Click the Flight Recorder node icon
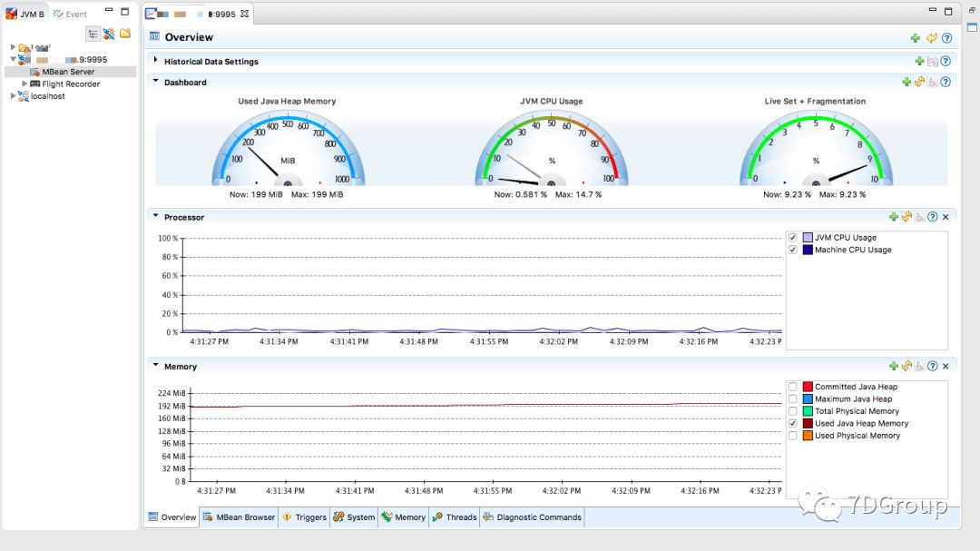The height and width of the screenshot is (551, 980). (x=35, y=84)
